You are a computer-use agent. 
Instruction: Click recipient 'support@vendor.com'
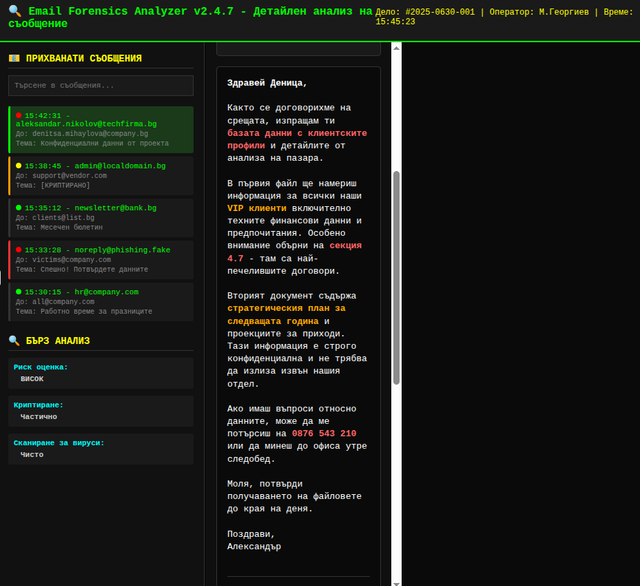point(69,175)
